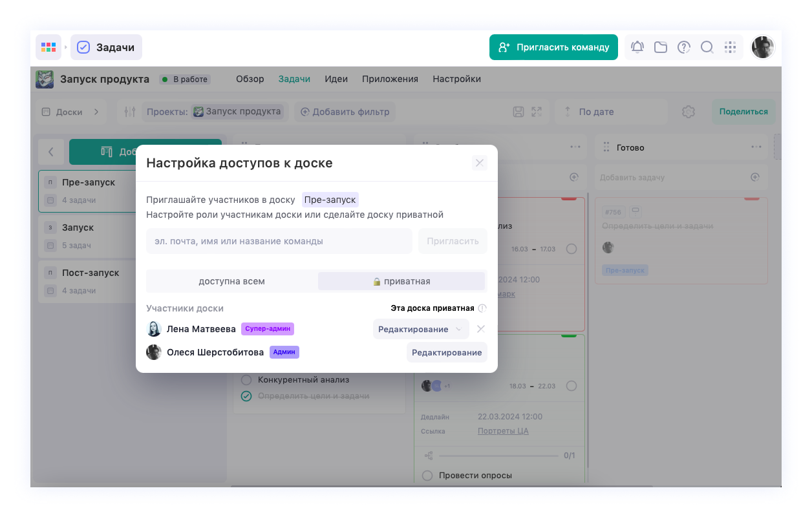812x517 pixels.
Task: Open the "Портреты ЦА" link
Action: point(503,431)
